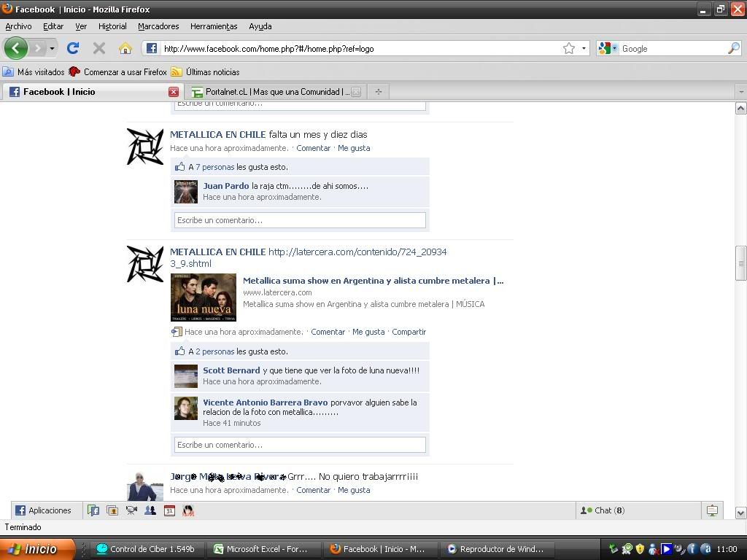Bookmark this page with the star icon

click(569, 48)
